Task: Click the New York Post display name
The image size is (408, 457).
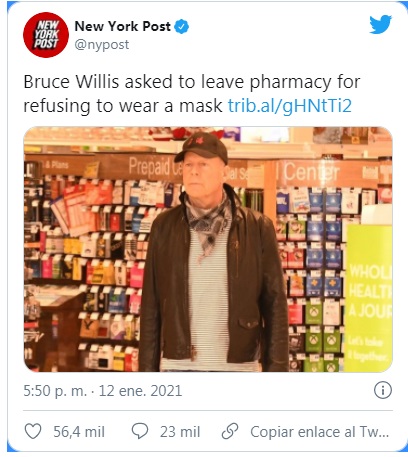Action: (x=122, y=26)
